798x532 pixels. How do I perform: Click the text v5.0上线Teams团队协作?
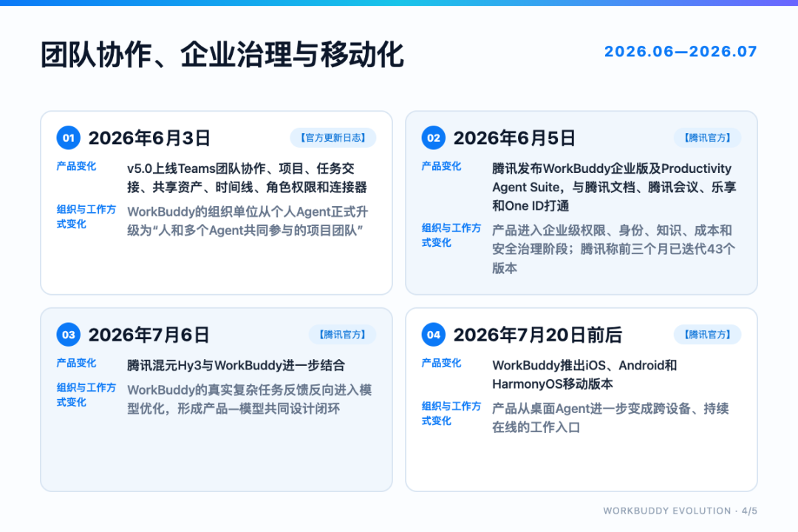point(197,168)
